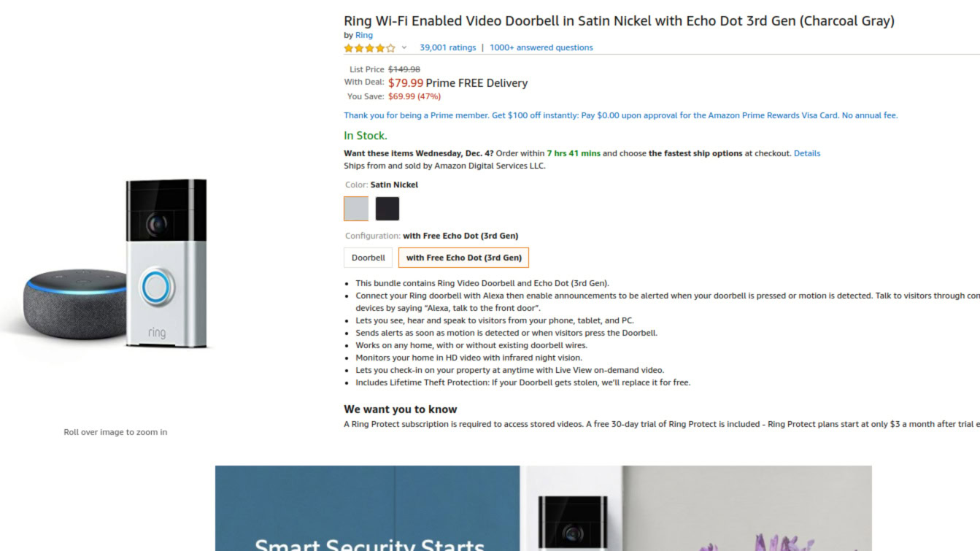Screen dimensions: 980x551
Task: Click the Smart Security banner image
Action: 543,509
